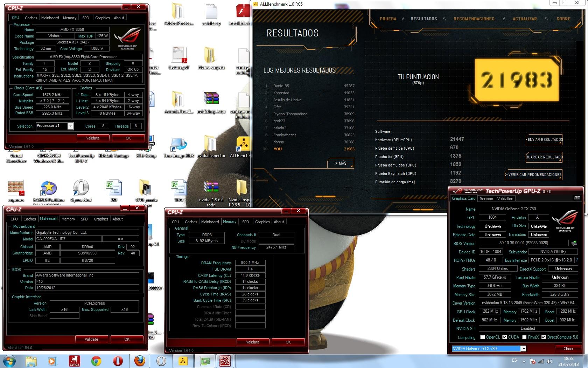Open the Caches tab in the CPU window of CPU-Z
The height and width of the screenshot is (368, 588).
(31, 18)
